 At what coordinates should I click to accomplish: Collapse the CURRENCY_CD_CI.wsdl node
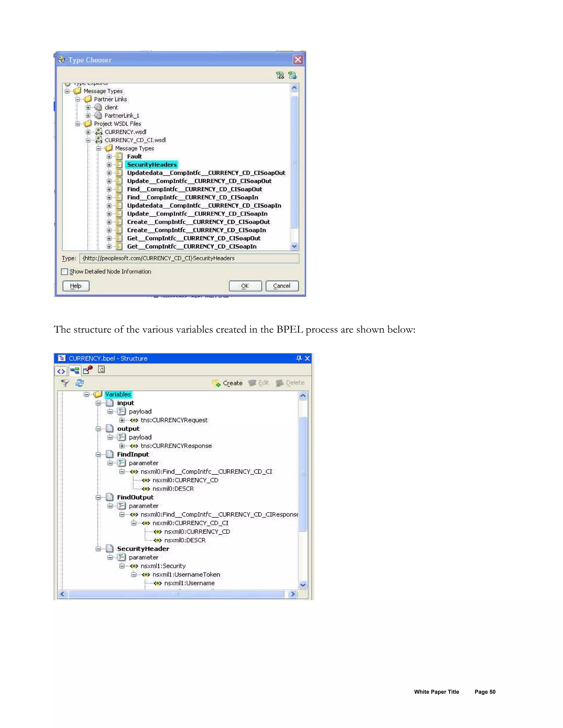pyautogui.click(x=88, y=140)
